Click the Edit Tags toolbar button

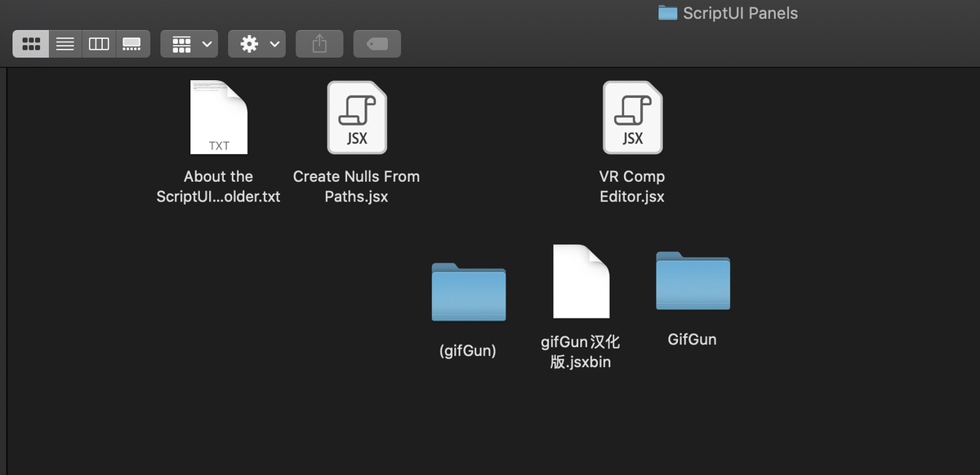377,44
